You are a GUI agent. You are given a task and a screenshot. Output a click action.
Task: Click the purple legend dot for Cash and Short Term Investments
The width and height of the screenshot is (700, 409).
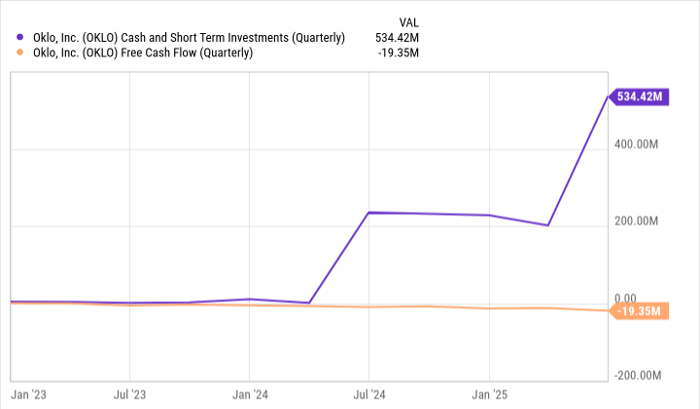22,37
